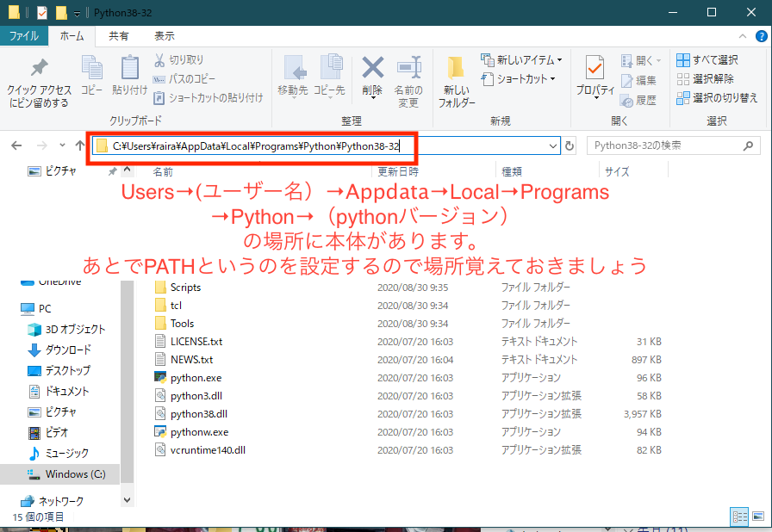Open Help question mark icon
Image resolution: width=772 pixels, height=532 pixels.
tap(761, 36)
